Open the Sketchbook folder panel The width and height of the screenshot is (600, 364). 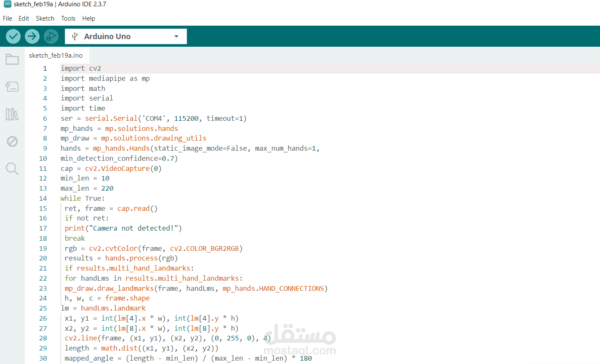click(12, 59)
